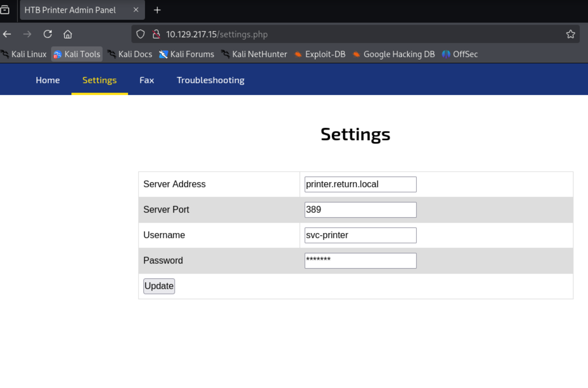
Task: Go to the Home page tab
Action: coord(48,80)
